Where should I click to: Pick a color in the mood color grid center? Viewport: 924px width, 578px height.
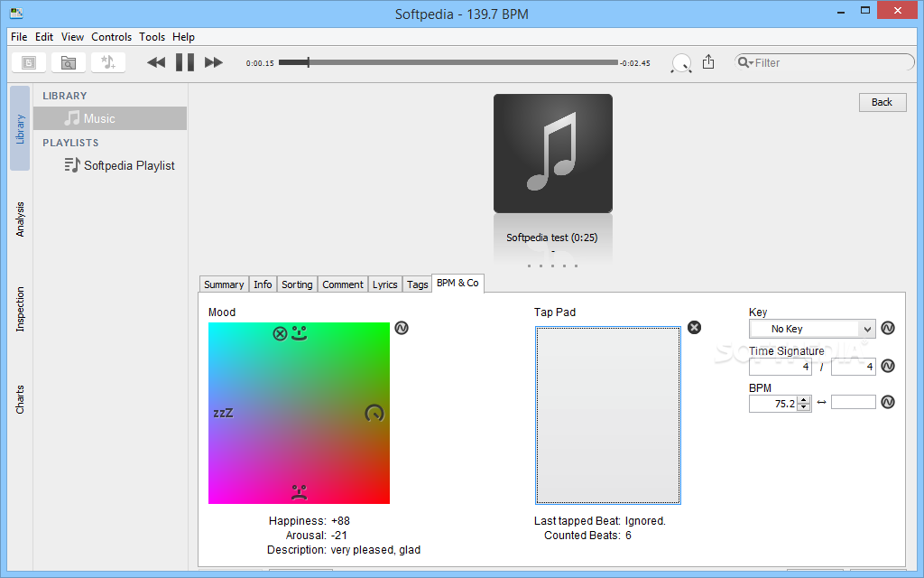point(299,413)
